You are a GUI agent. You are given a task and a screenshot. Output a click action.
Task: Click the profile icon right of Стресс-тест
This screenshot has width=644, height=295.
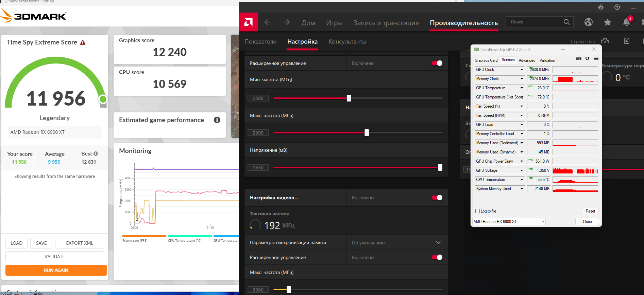tap(627, 41)
